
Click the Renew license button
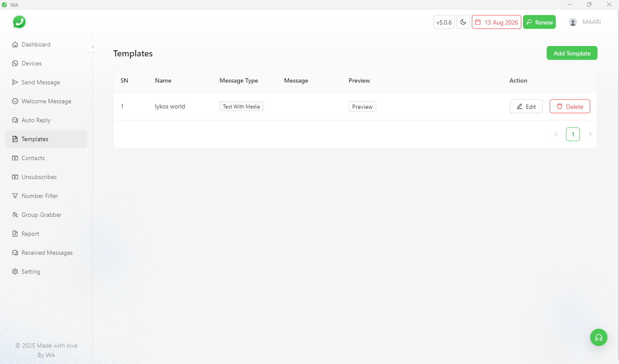pyautogui.click(x=539, y=22)
